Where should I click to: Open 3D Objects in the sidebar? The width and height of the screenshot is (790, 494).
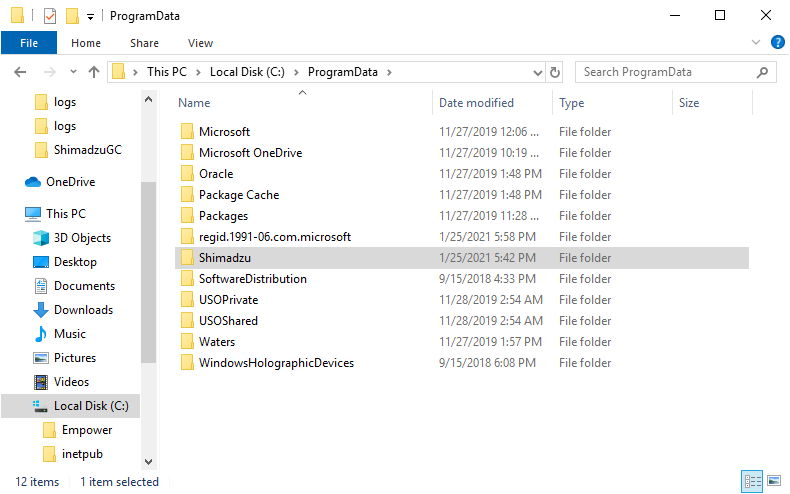(x=82, y=238)
